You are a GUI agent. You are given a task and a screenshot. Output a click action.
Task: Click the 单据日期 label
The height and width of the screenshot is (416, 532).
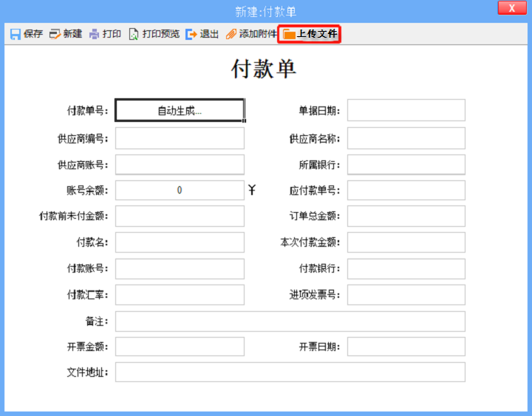(x=319, y=111)
